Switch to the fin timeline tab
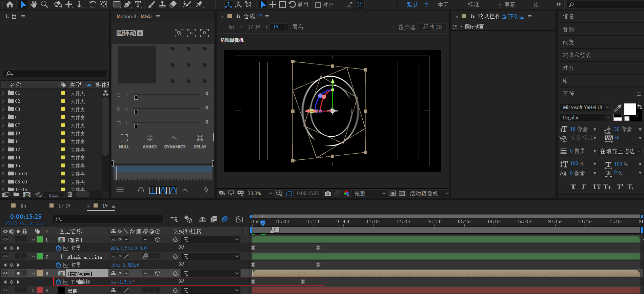644x294 pixels. [x=23, y=206]
